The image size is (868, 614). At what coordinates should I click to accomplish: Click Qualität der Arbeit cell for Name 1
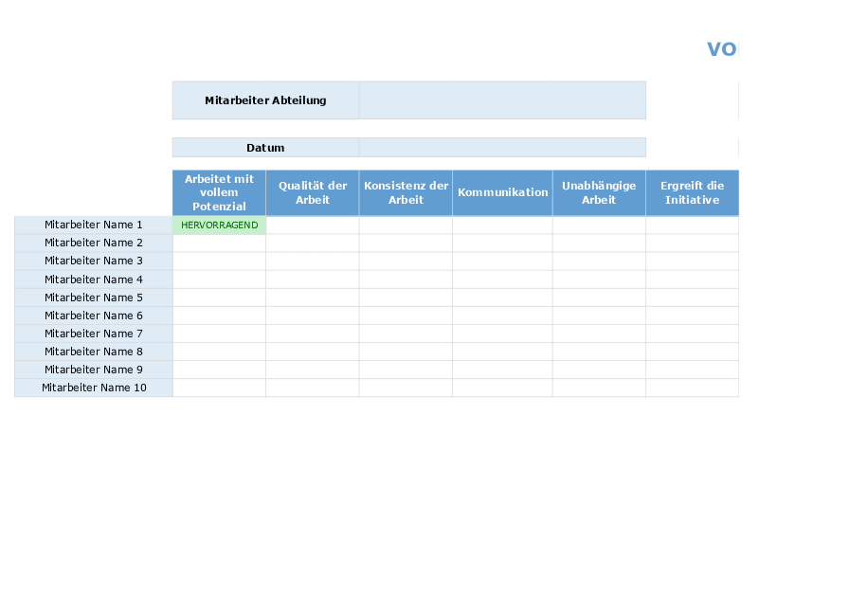pos(313,225)
